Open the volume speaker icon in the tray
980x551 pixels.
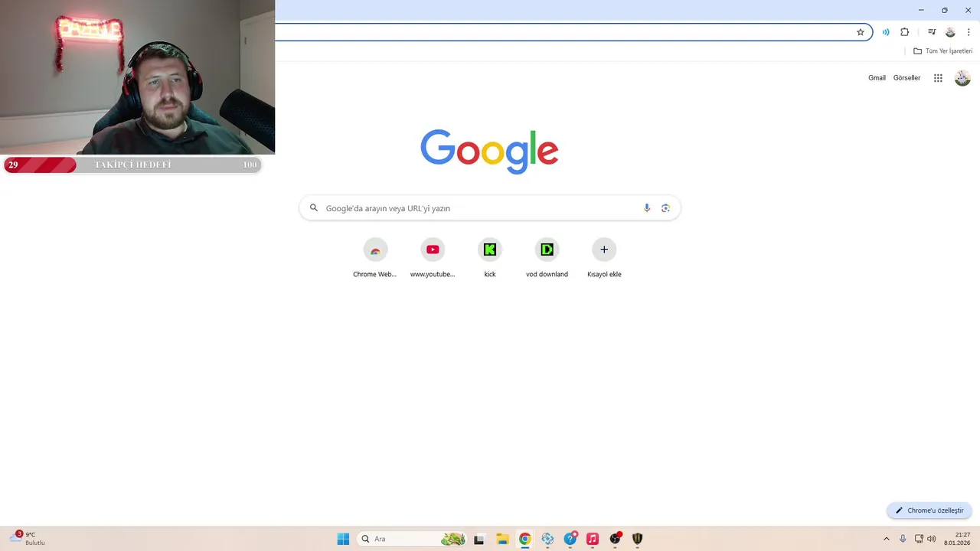click(931, 539)
